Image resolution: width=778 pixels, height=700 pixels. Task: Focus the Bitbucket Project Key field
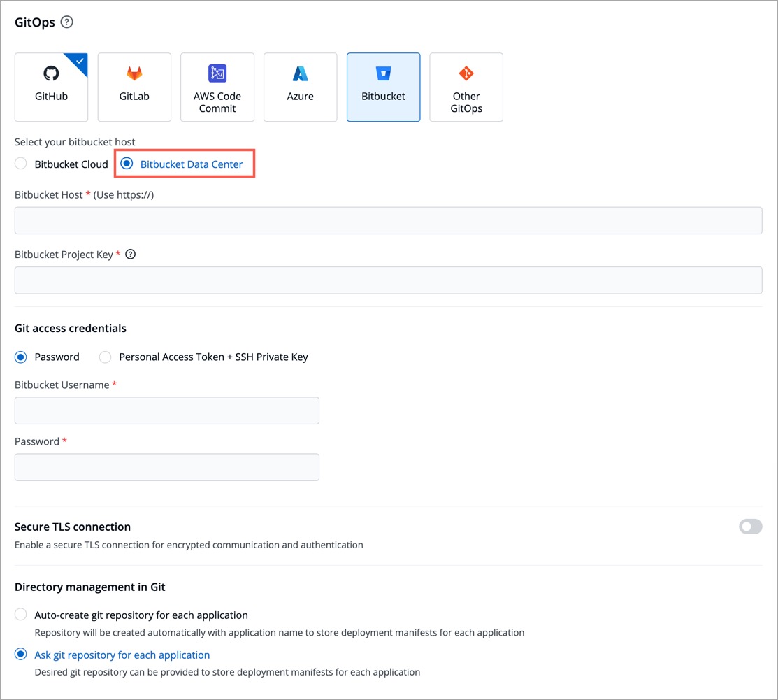[388, 280]
